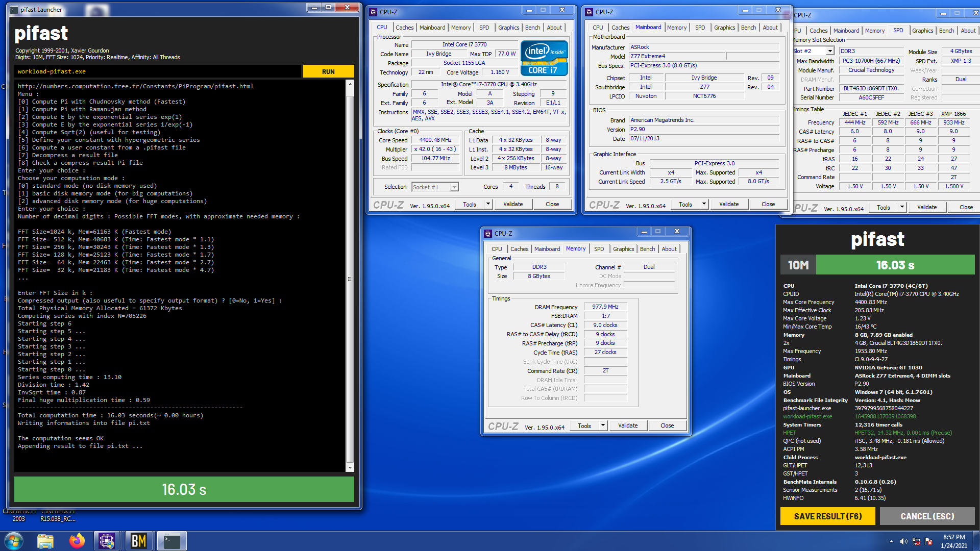The width and height of the screenshot is (980, 551).
Task: Click the Z77 Extreme4 model field
Action: [x=677, y=56]
